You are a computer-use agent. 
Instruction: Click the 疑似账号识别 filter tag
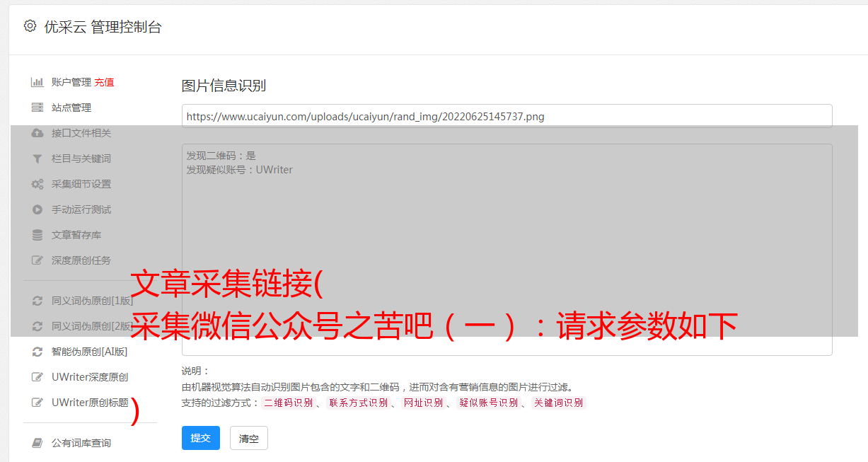(489, 403)
